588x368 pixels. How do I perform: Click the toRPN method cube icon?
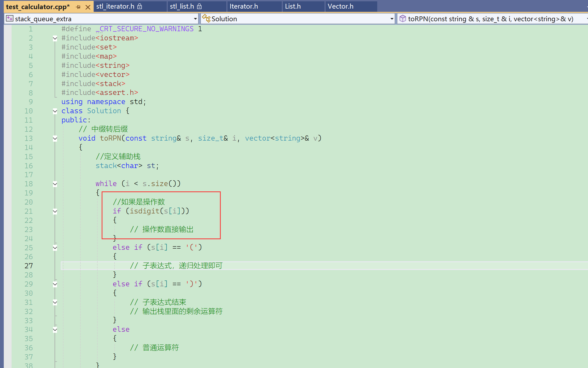click(402, 19)
